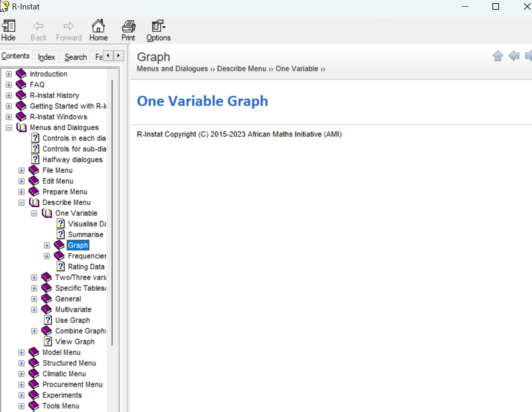
Task: Click the page icon beside View Graph
Action: click(x=48, y=342)
